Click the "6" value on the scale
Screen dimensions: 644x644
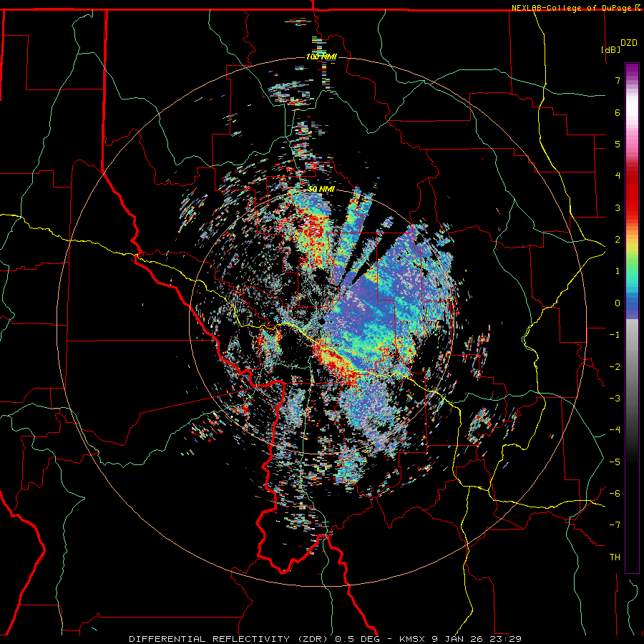tap(618, 112)
